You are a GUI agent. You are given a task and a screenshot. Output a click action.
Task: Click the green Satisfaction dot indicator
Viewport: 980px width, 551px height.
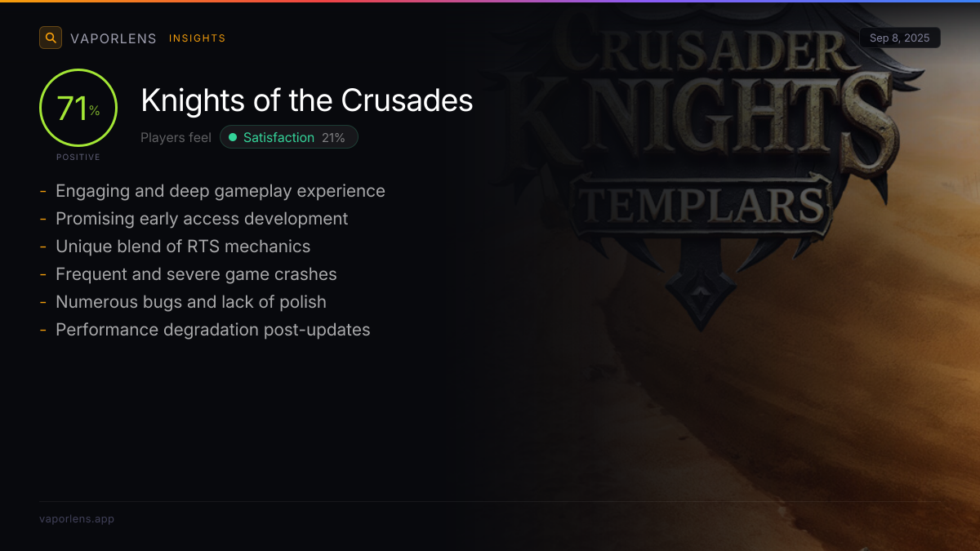coord(233,137)
